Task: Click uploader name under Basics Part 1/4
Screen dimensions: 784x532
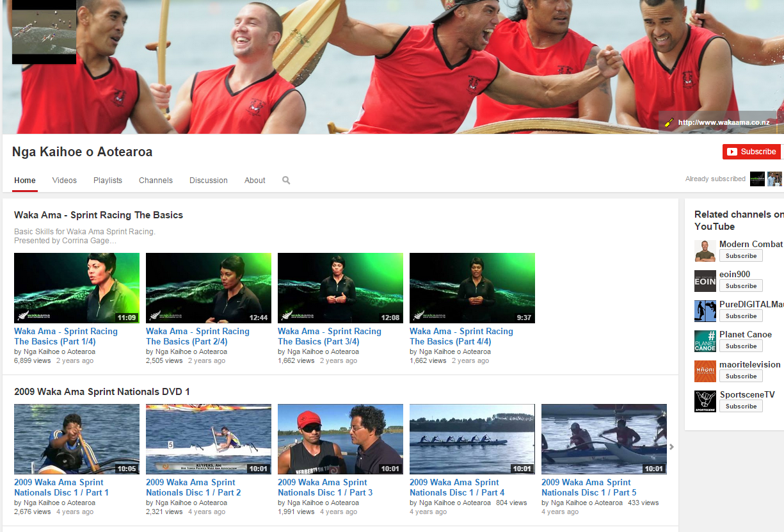Action: tap(58, 351)
